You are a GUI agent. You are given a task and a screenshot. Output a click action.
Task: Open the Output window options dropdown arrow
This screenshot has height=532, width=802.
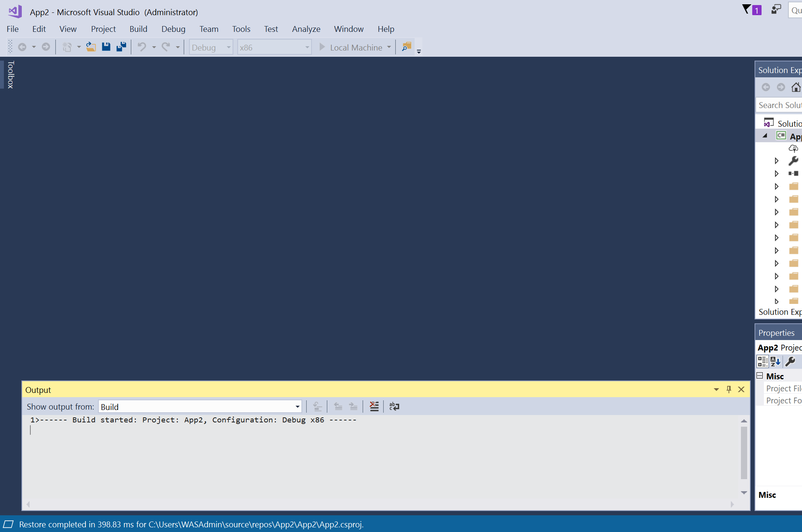pos(716,389)
